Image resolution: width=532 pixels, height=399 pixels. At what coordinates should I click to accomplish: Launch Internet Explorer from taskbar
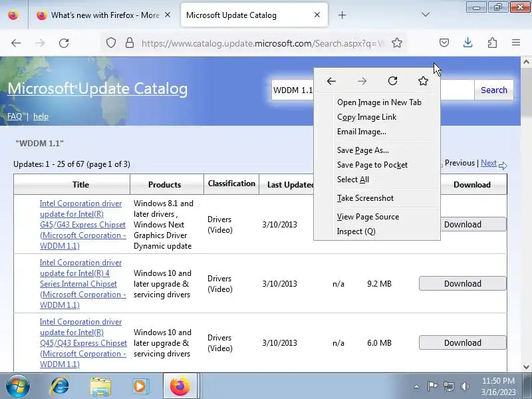[59, 386]
